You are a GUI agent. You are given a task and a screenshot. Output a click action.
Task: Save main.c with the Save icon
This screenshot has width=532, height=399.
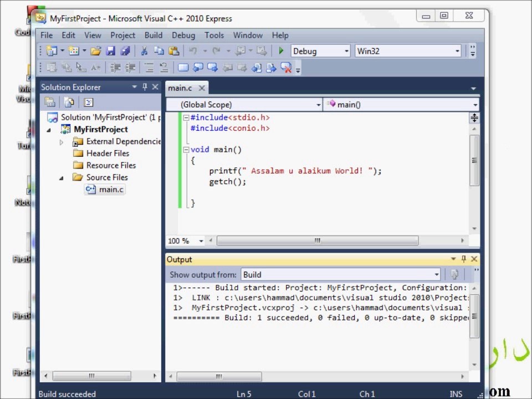pos(111,51)
